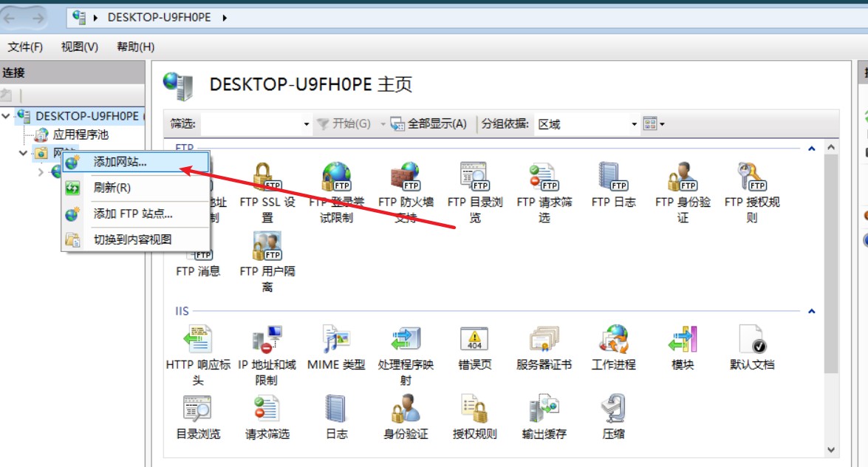Click DESKTOP-U9FH0PE in the address breadcrumb

point(160,18)
